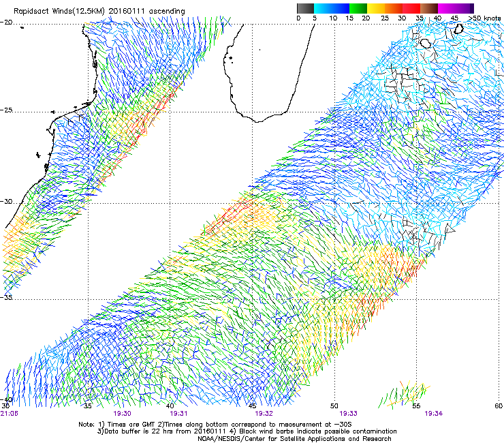Click the longitude label '50'
This screenshot has height=443, width=504.
coord(334,406)
